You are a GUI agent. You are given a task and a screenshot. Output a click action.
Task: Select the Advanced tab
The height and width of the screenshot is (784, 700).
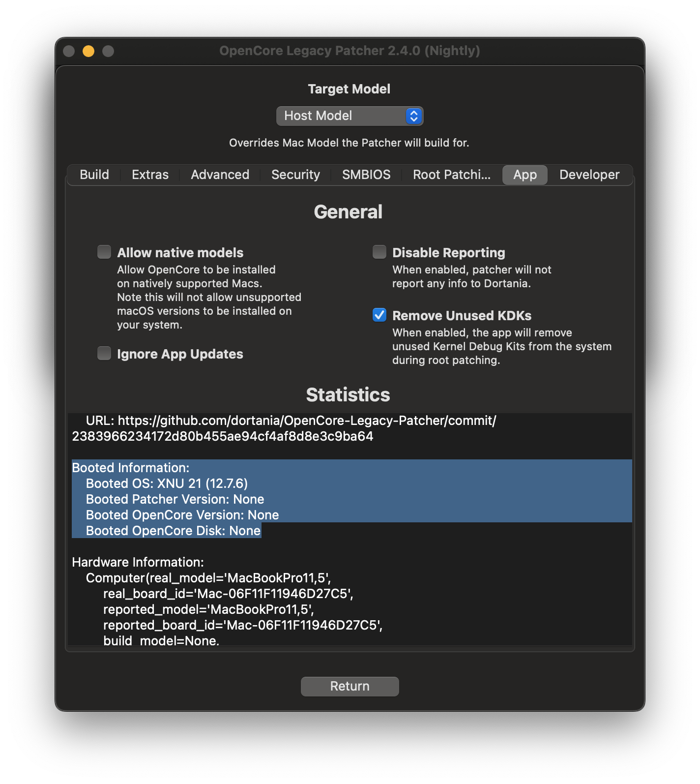pyautogui.click(x=220, y=175)
